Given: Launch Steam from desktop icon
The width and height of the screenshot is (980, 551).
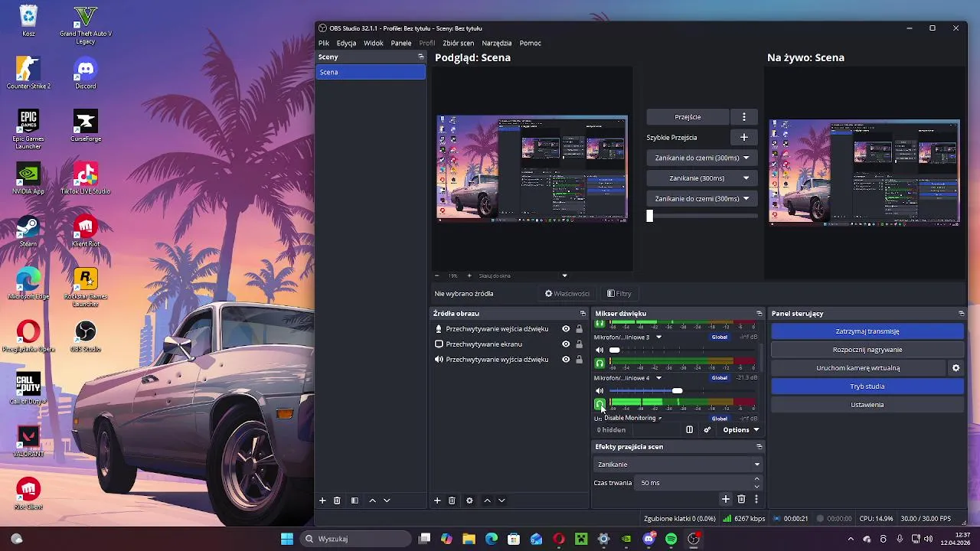Looking at the screenshot, I should [x=28, y=231].
